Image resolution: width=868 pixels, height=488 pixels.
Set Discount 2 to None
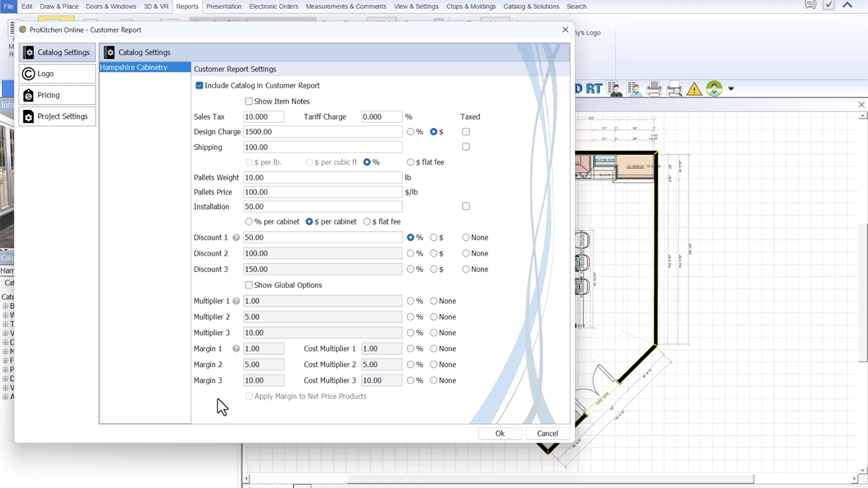[x=466, y=253]
